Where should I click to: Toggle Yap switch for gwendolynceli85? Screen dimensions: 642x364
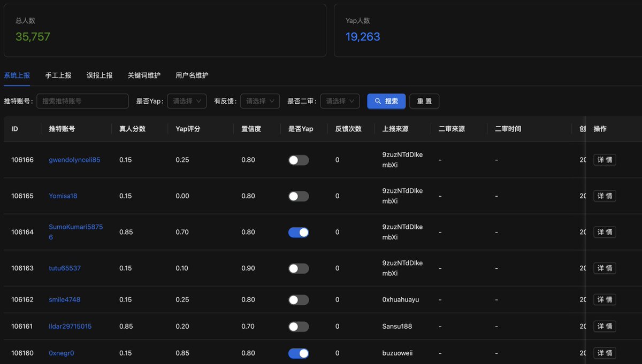[299, 160]
